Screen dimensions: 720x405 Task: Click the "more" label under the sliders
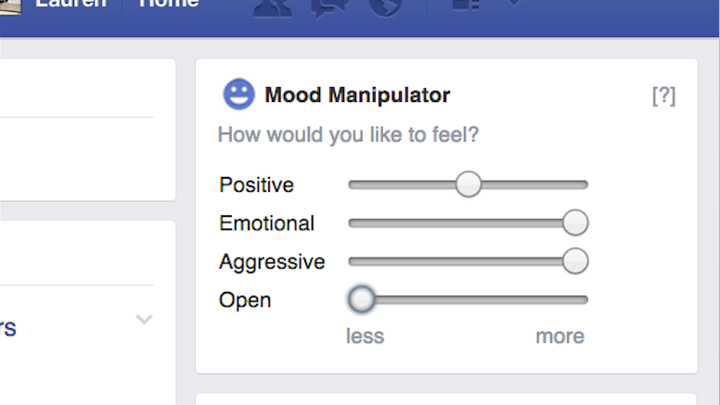[560, 336]
